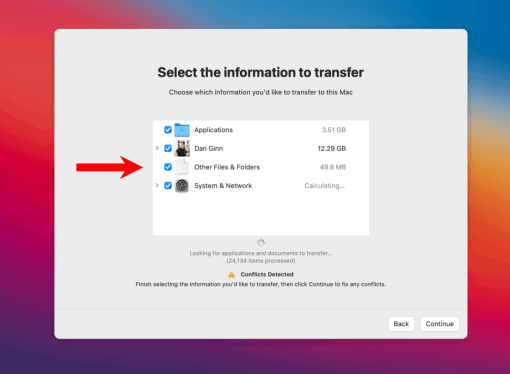The width and height of the screenshot is (510, 374).
Task: Expand the System & Network row chevron
Action: click(x=157, y=185)
